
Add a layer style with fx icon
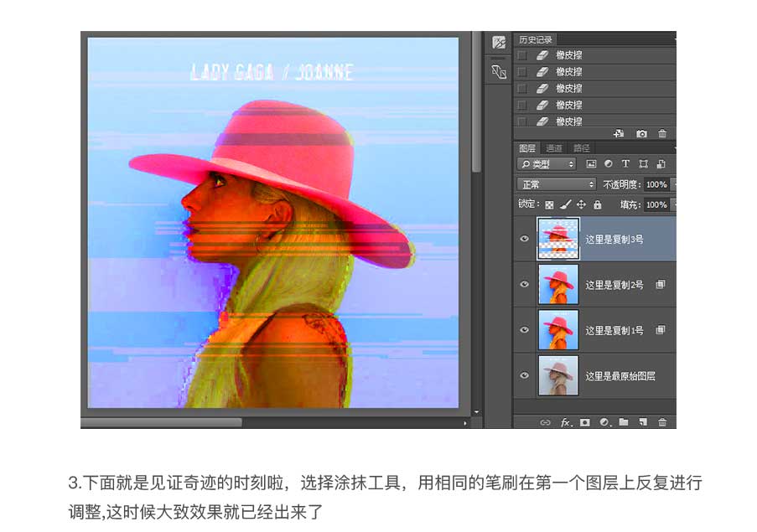pos(566,422)
